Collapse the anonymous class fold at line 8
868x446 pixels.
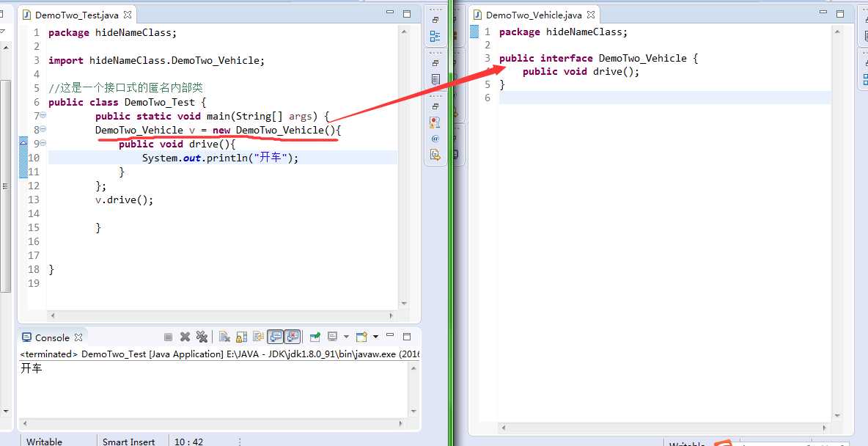(x=43, y=129)
